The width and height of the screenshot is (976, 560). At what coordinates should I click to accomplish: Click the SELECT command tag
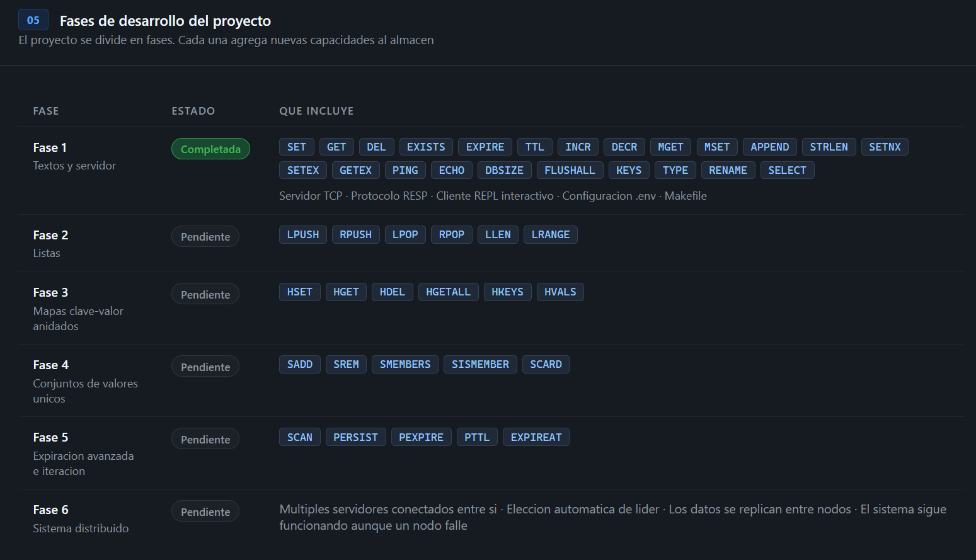point(787,170)
